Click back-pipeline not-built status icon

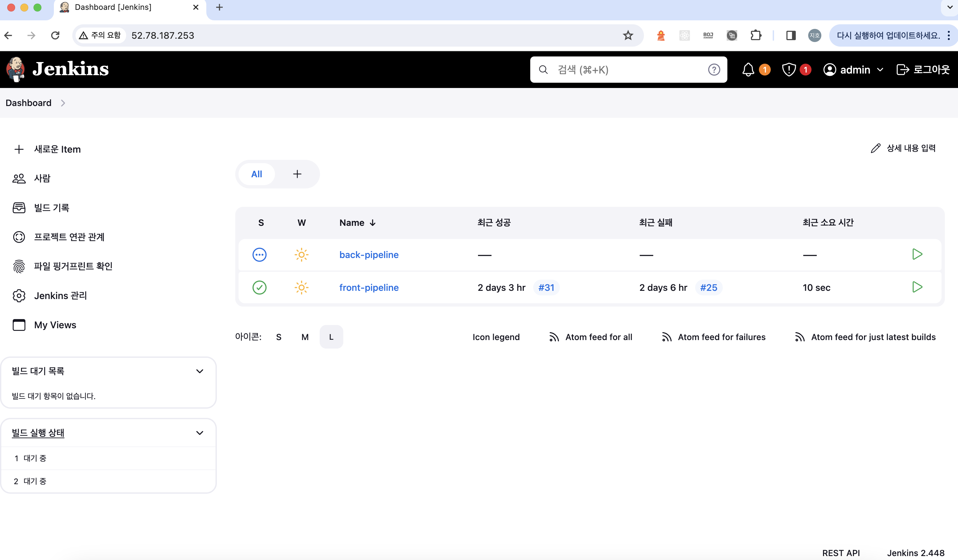[260, 254]
